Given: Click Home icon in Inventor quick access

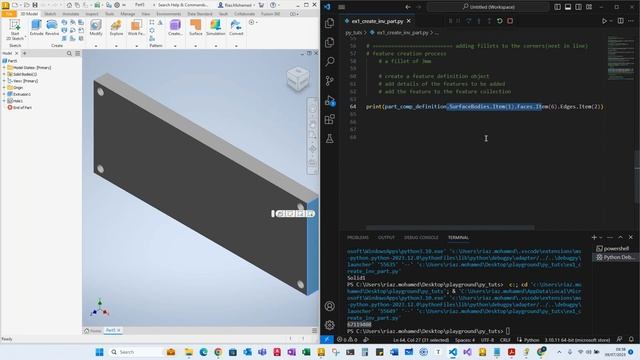Looking at the screenshot, I should pyautogui.click(x=69, y=5).
